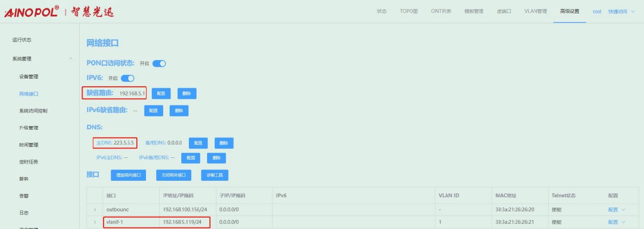Open 配置 dropdown for outbound row
The height and width of the screenshot is (229, 644).
(616, 209)
